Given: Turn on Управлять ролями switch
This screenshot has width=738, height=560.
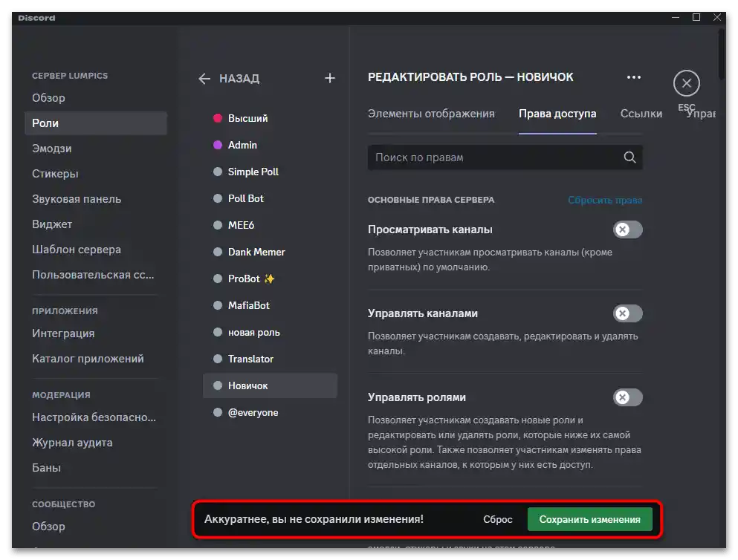Looking at the screenshot, I should click(x=627, y=397).
